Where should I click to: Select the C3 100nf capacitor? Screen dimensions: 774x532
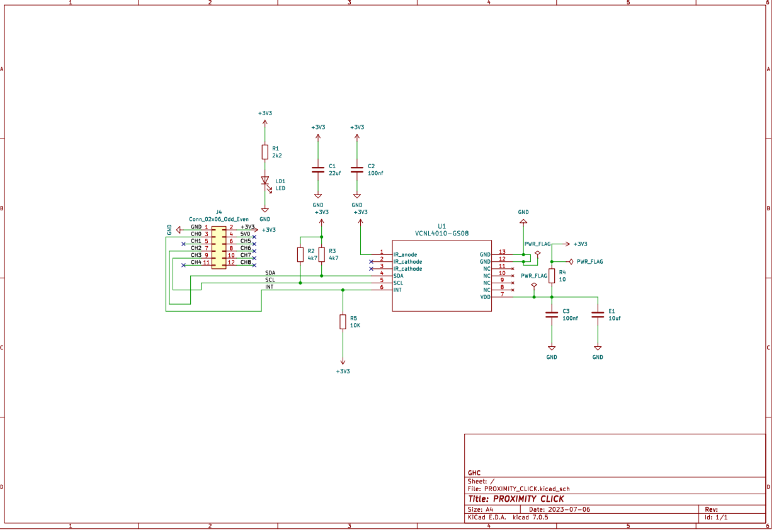click(x=552, y=315)
